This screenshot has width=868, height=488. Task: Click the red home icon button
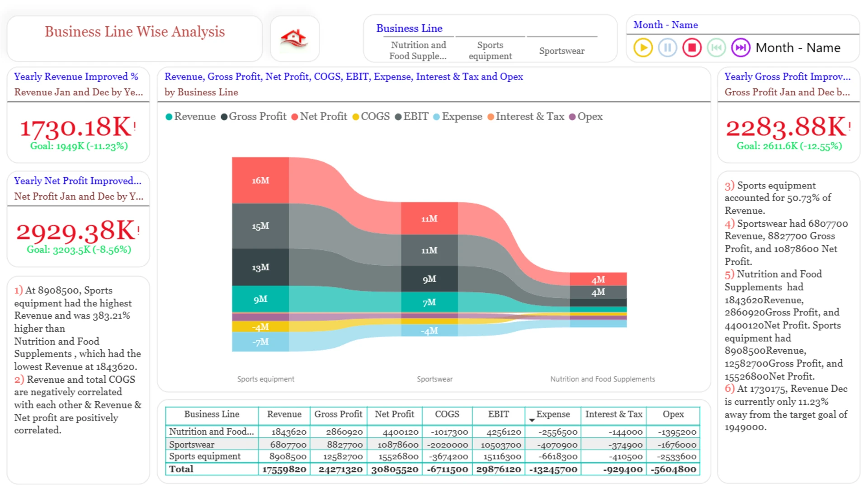tap(294, 38)
